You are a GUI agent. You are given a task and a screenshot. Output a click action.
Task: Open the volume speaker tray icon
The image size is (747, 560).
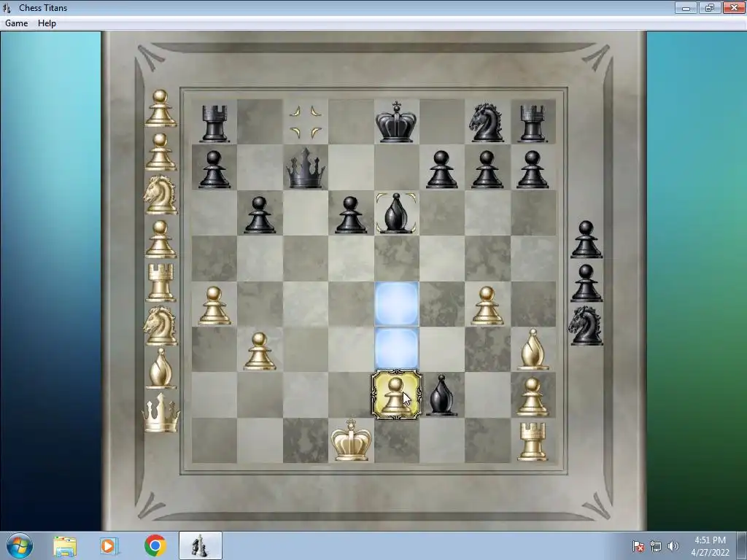[673, 546]
